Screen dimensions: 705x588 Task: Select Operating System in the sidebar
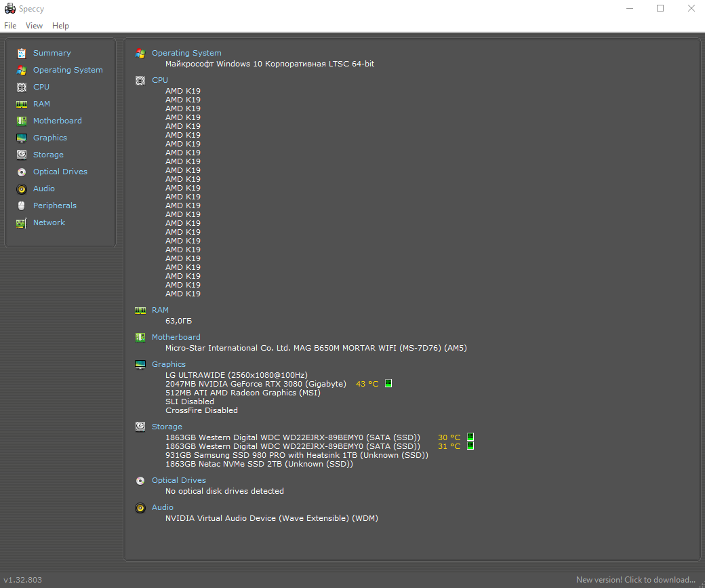68,70
